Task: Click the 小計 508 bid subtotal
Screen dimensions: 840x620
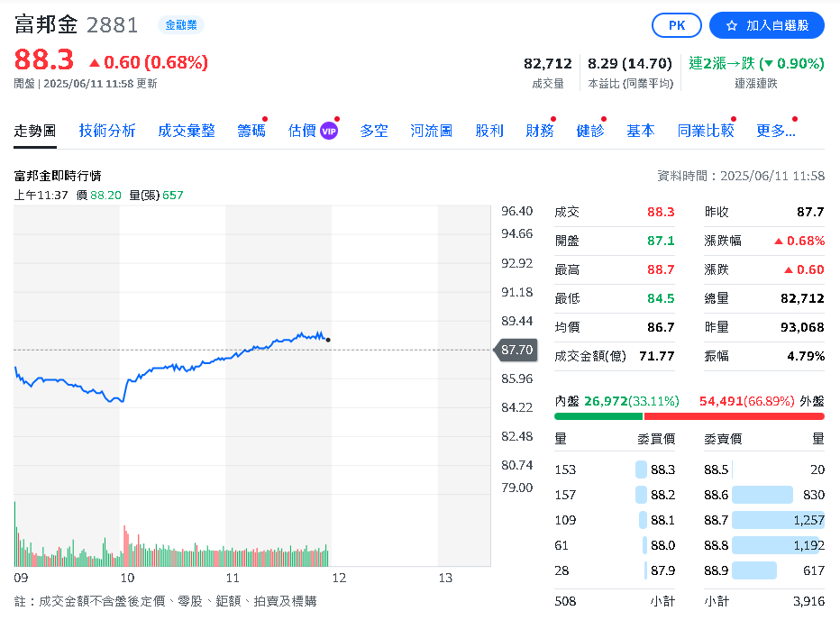Action: 565,601
